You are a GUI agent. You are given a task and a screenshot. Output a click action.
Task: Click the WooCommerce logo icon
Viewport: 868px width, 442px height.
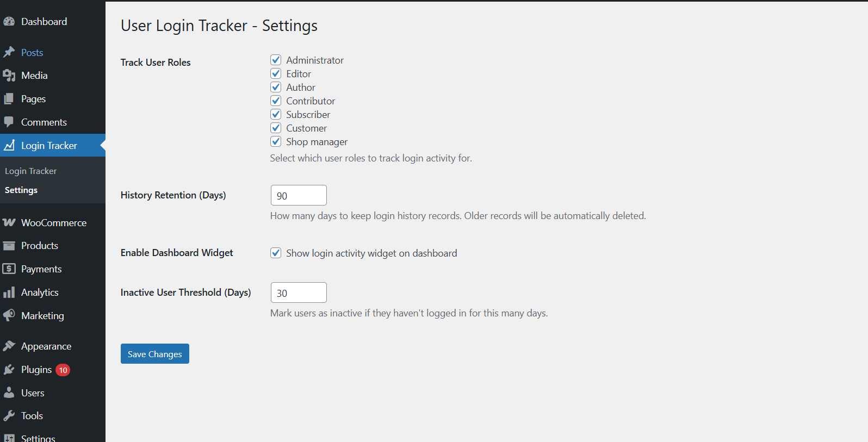(9, 222)
